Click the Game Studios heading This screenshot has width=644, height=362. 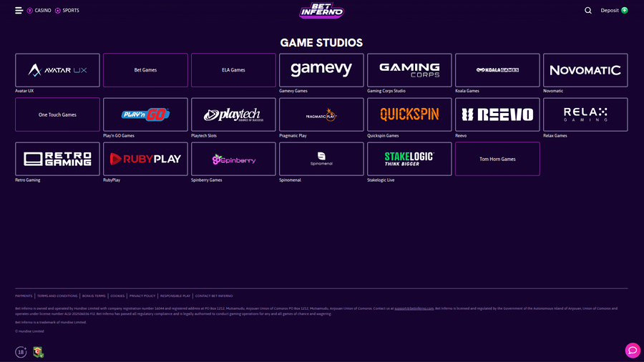point(321,43)
